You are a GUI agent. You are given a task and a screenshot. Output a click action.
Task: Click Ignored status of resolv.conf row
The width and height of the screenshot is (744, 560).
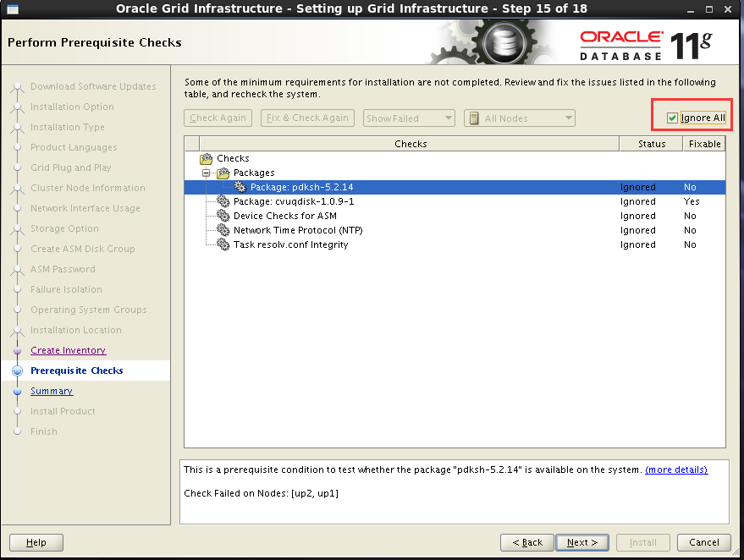coord(637,244)
